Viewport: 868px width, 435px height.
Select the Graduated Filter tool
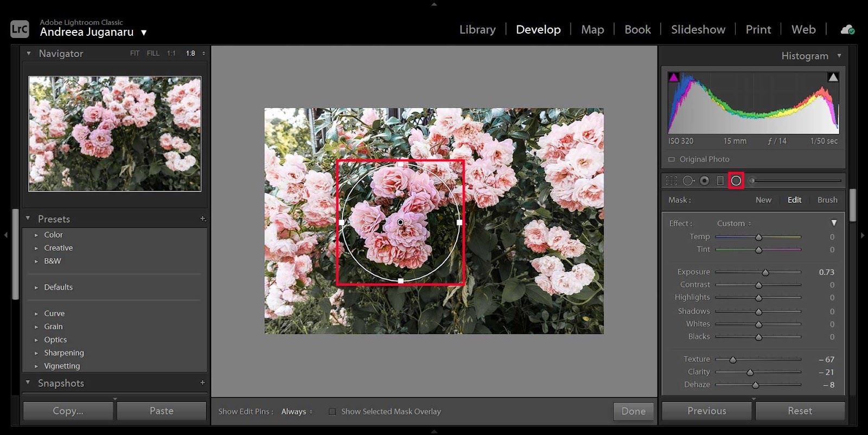(720, 181)
